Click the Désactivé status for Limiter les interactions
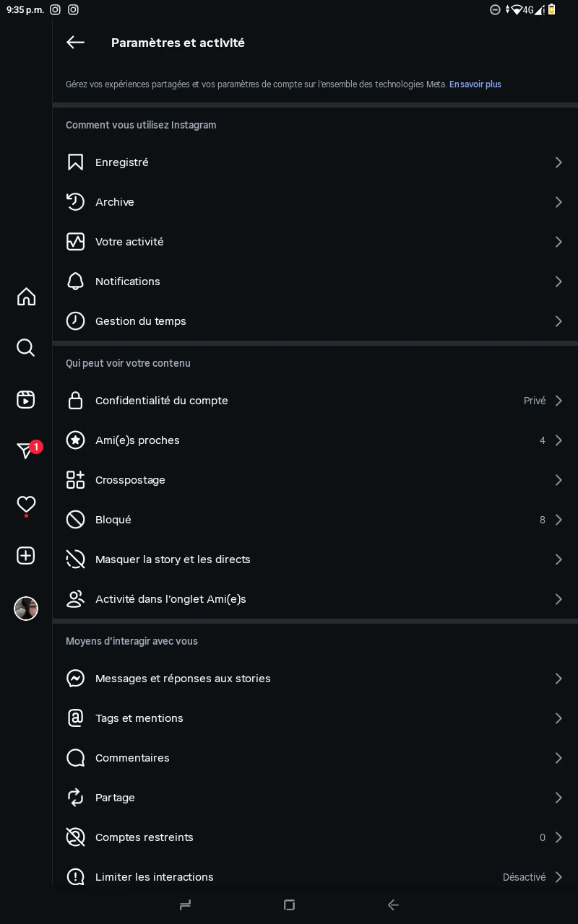578x924 pixels. click(524, 877)
